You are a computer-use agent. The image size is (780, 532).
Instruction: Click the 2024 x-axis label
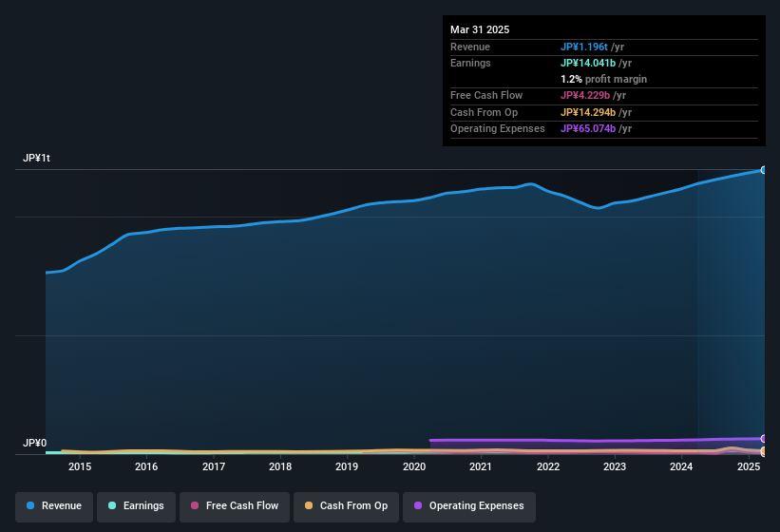tap(681, 466)
